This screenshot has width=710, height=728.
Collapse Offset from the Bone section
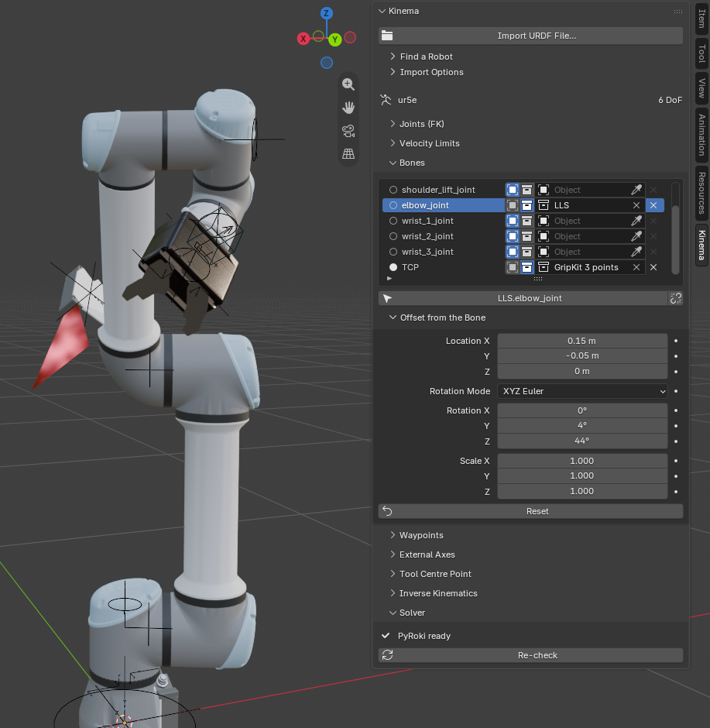pyautogui.click(x=393, y=318)
